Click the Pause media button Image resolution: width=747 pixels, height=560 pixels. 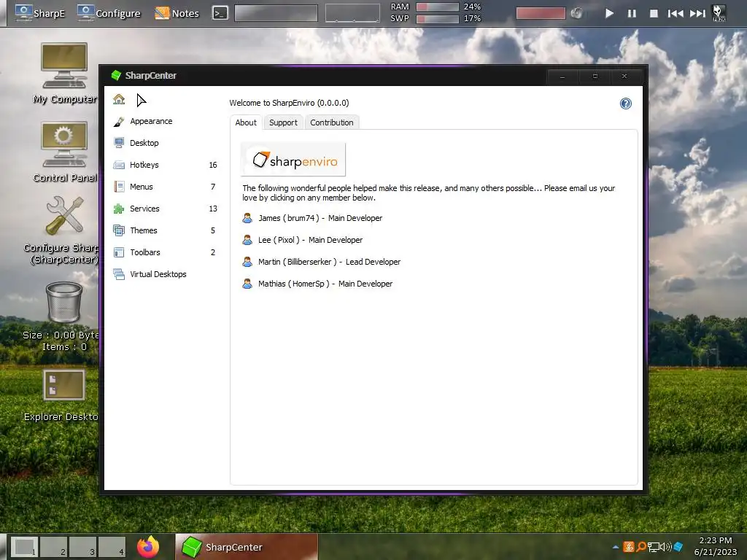tap(632, 13)
